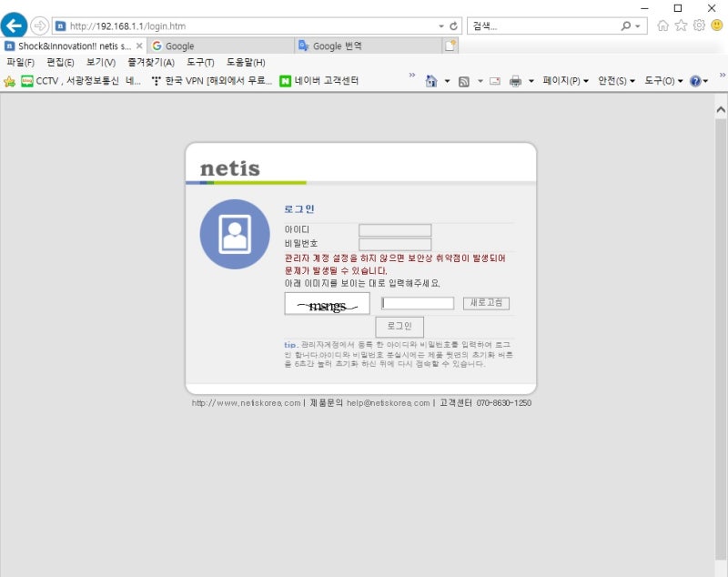Image resolution: width=728 pixels, height=577 pixels.
Task: Click the captcha text input field
Action: (418, 303)
